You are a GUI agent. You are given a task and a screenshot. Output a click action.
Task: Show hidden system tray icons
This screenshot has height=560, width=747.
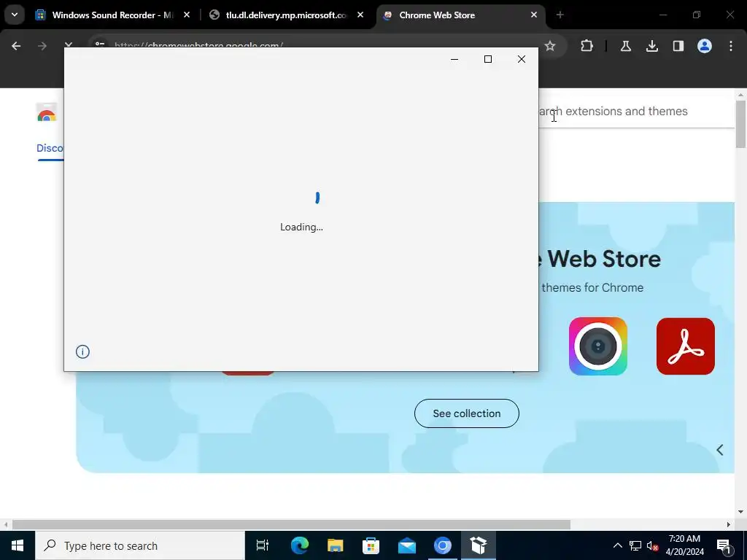pyautogui.click(x=617, y=545)
